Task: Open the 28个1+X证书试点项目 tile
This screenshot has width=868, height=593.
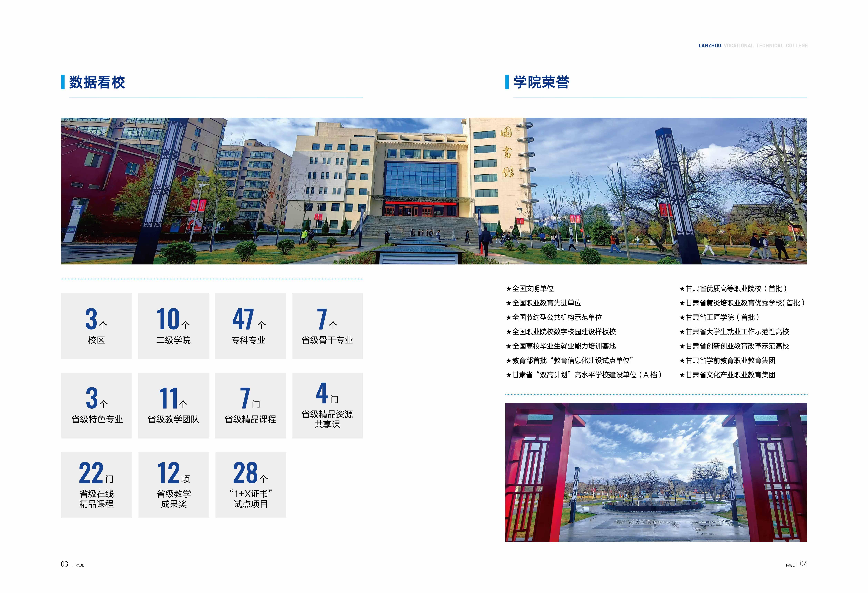Action: click(x=251, y=485)
